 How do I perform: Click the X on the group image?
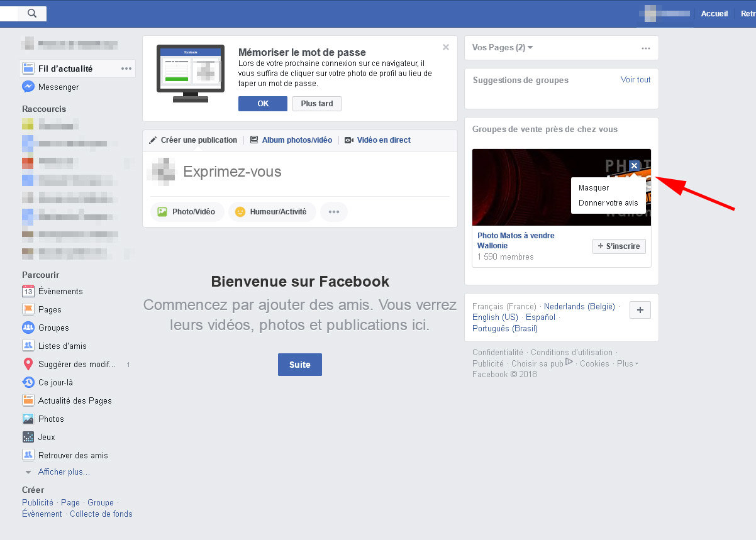point(634,165)
